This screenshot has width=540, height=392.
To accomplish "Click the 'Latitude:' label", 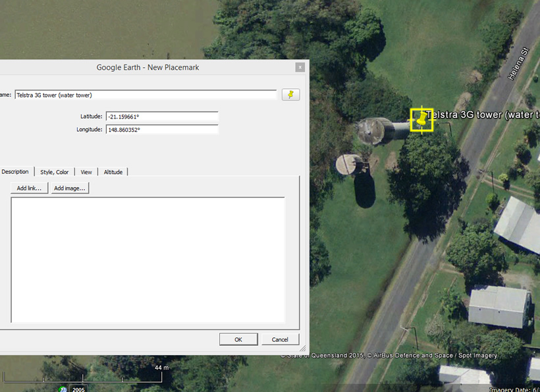I will pos(92,117).
